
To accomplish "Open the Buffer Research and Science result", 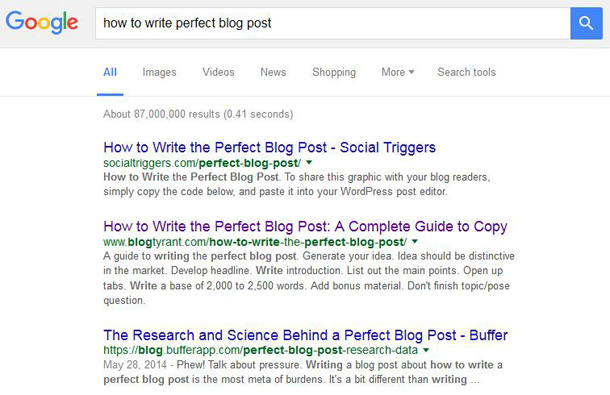I will pos(305,335).
